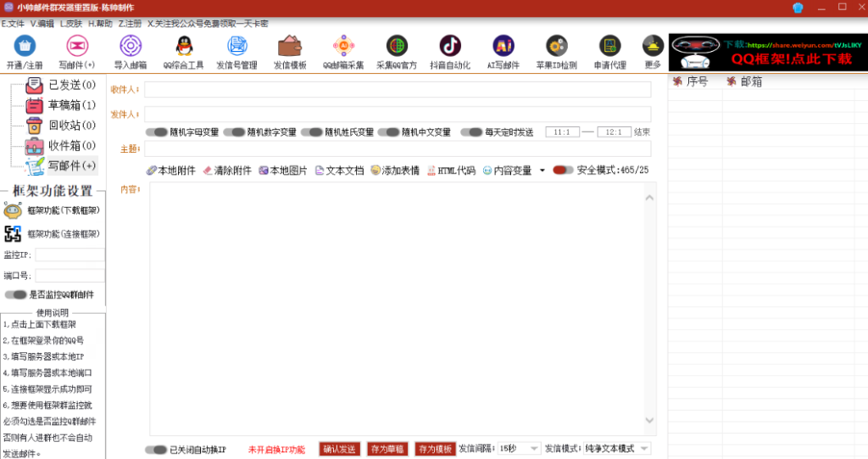Open 抖音自动化 TikTok icon
Viewport: 868px width, 459px height.
[450, 46]
